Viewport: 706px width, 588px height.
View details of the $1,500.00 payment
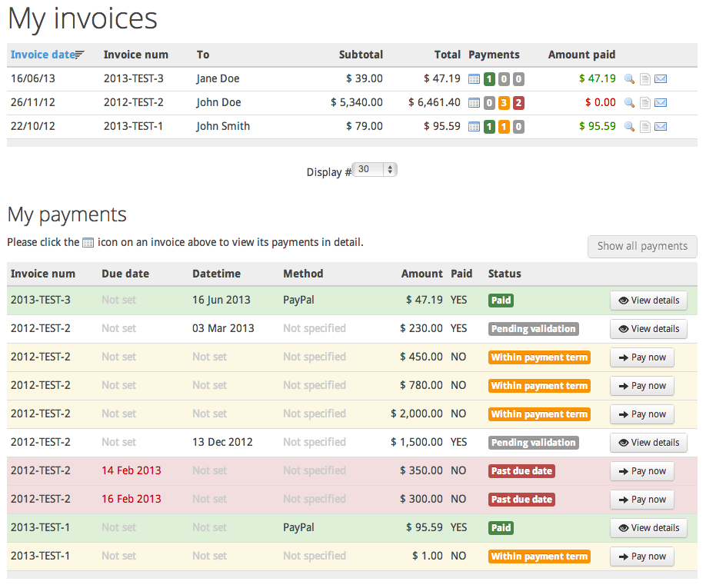click(x=648, y=443)
